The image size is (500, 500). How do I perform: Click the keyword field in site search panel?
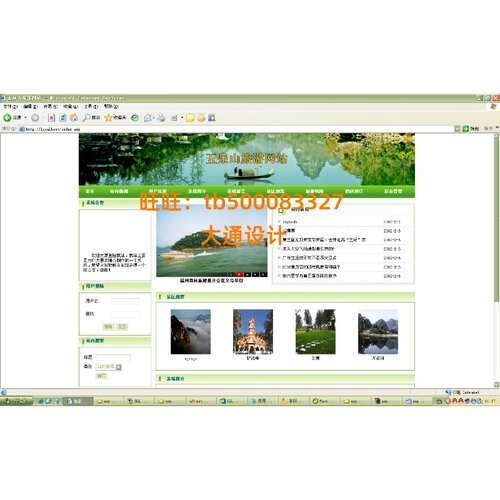pyautogui.click(x=113, y=358)
